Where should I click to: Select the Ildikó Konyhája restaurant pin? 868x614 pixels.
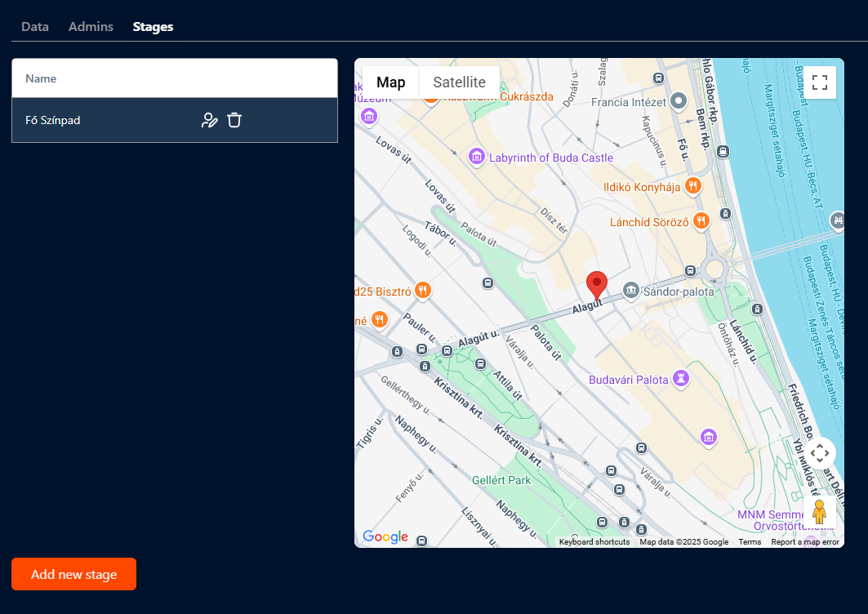click(x=692, y=186)
